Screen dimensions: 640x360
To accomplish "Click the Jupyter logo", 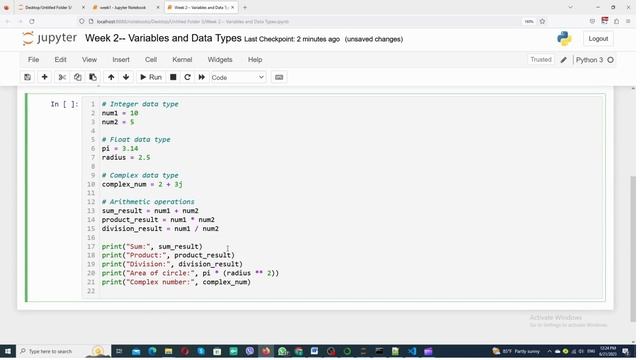I will coord(49,38).
